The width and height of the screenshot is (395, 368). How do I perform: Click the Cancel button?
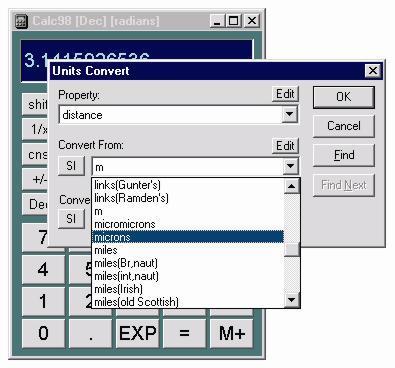tap(343, 126)
